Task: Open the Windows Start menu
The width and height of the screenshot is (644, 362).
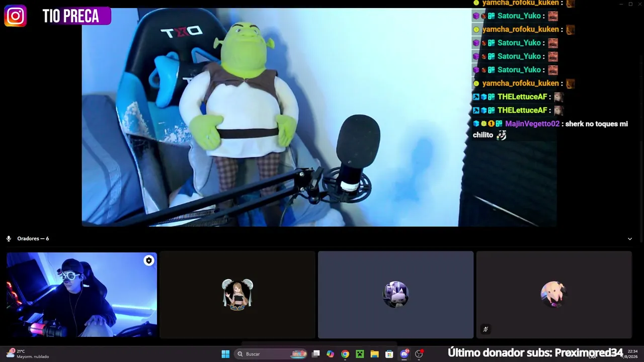Action: (x=225, y=354)
